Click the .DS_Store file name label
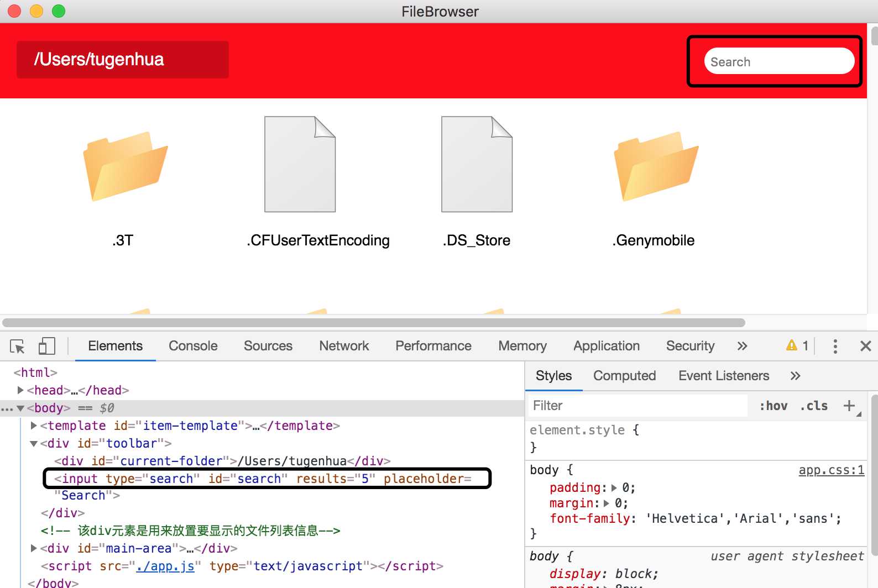 pyautogui.click(x=477, y=241)
